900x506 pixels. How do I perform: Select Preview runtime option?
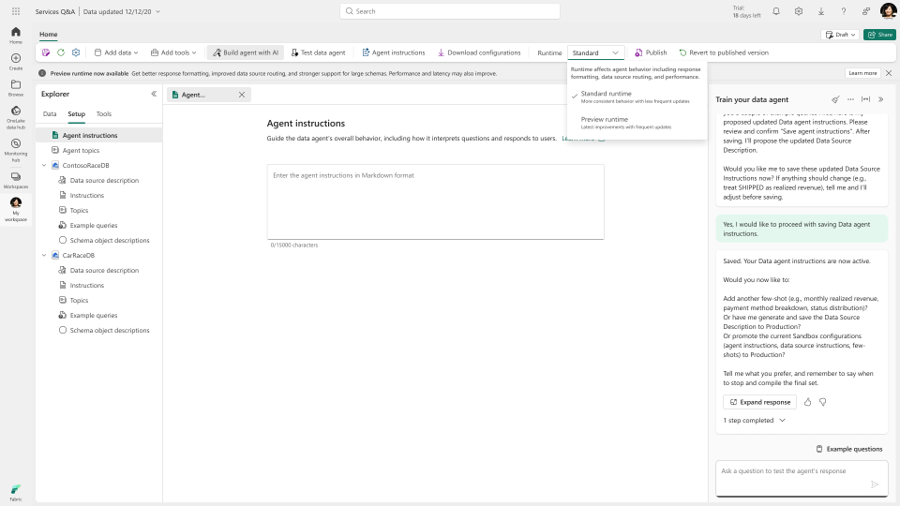[636, 122]
